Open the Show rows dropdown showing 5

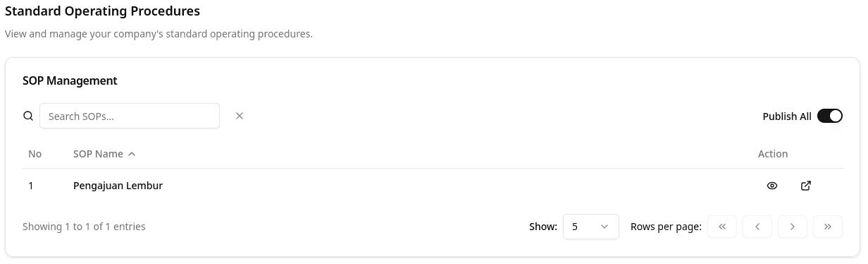[591, 227]
